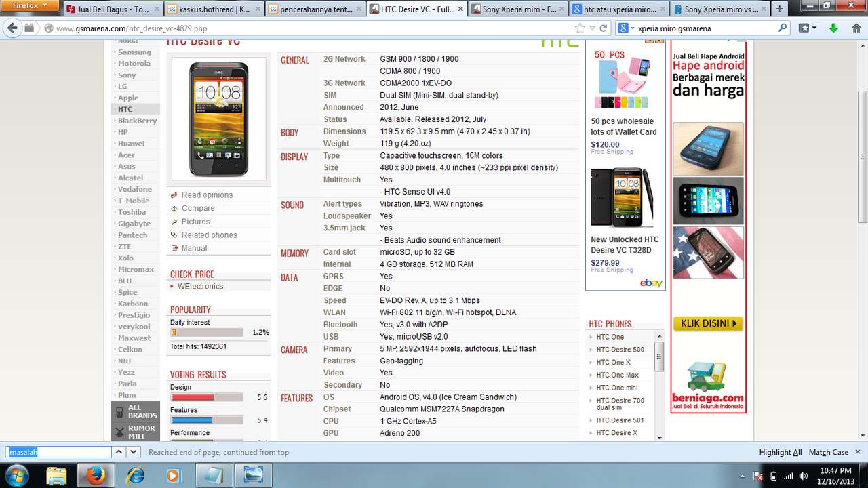Switch to Sony Xperia miro vs tab
Image resolution: width=868 pixels, height=488 pixels.
coord(719,9)
